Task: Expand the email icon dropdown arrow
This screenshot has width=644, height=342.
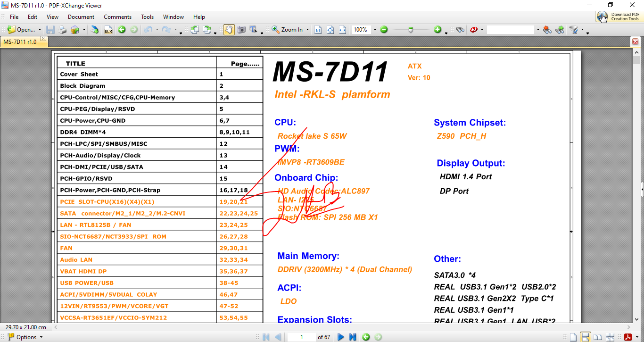Action: [84, 30]
